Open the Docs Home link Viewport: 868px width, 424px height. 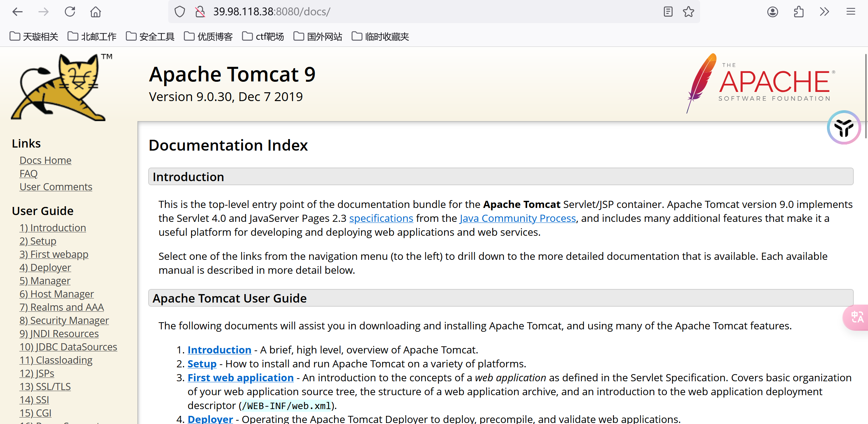[x=45, y=160]
